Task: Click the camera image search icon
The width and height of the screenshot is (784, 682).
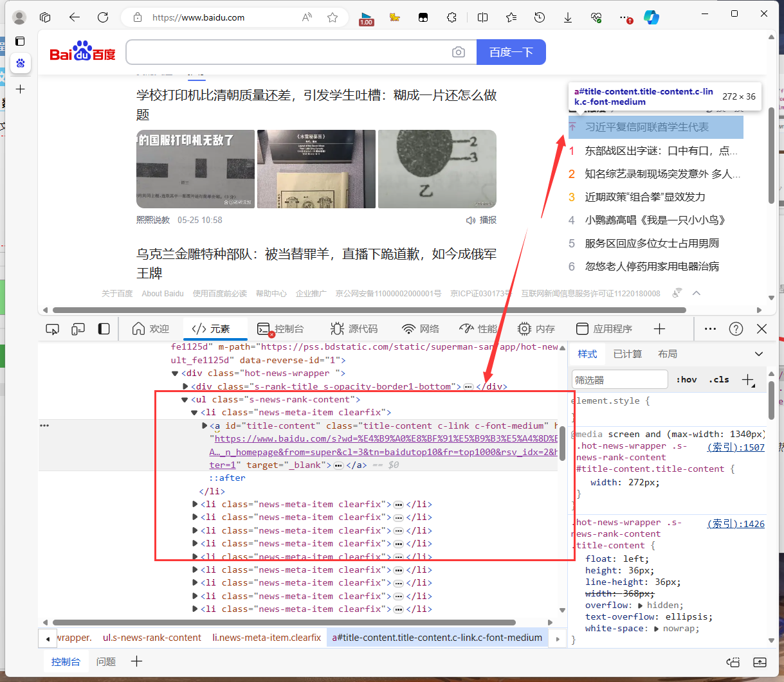Action: [458, 52]
